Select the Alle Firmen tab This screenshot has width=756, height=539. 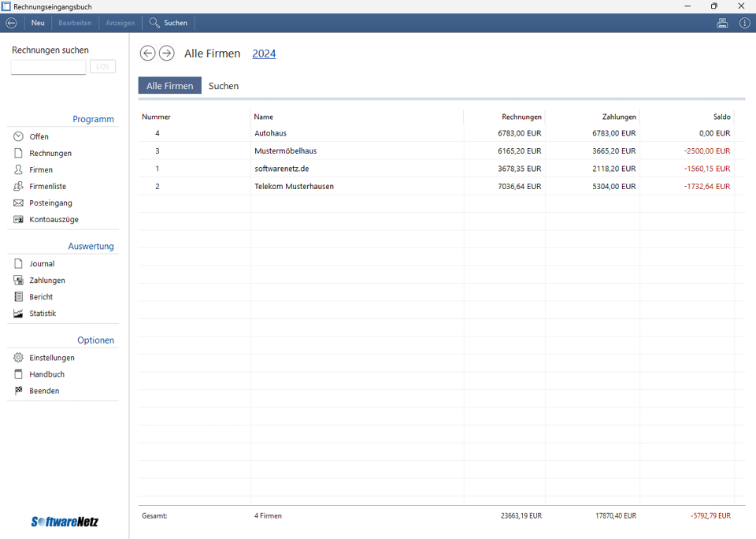169,86
